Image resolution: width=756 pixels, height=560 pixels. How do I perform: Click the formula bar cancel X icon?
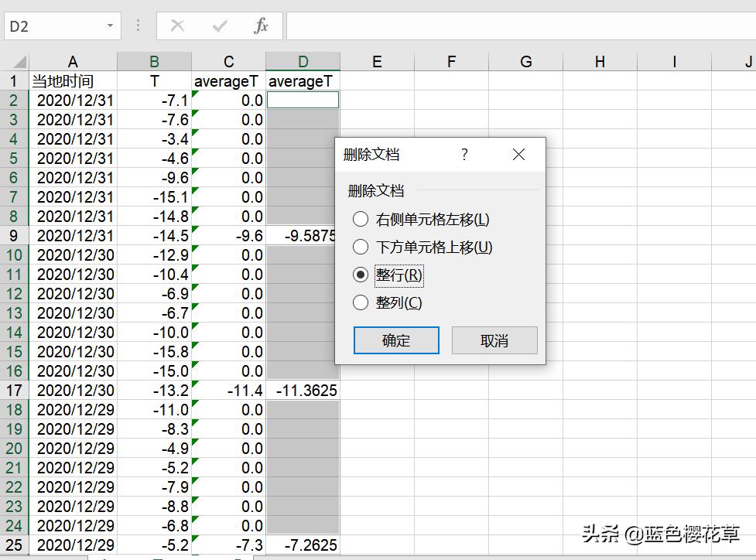177,26
